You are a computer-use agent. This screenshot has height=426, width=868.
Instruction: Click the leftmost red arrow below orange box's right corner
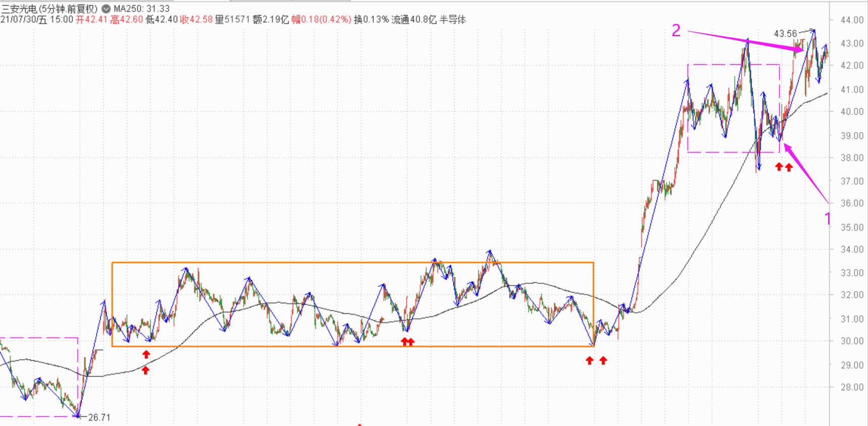pos(590,360)
